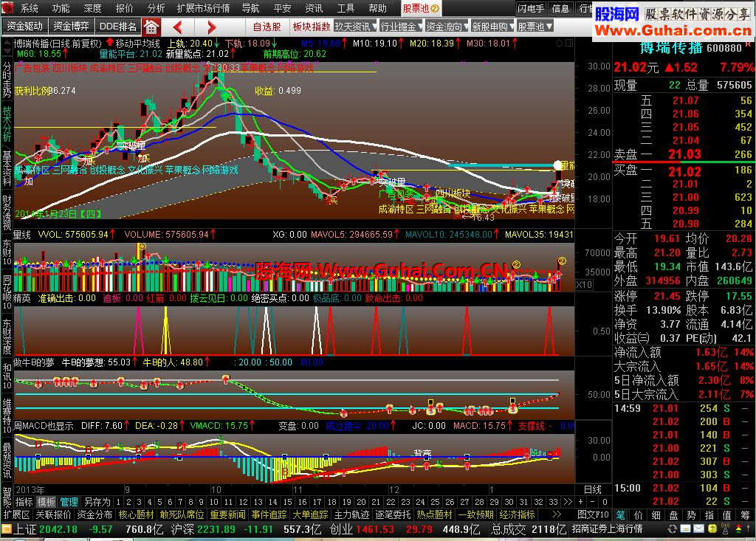756x541 pixels.
Task: Select the 基本资料 tab in left sidebar
Action: coord(7,168)
